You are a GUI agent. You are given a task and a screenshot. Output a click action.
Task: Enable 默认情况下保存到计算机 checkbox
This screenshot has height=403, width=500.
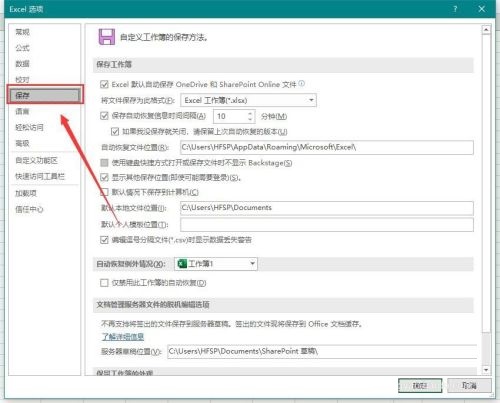(104, 192)
